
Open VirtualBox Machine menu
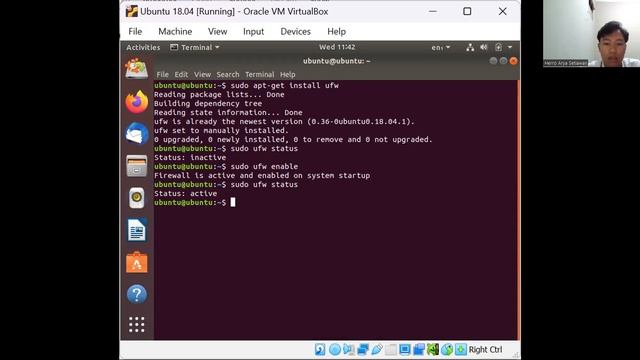pos(175,31)
